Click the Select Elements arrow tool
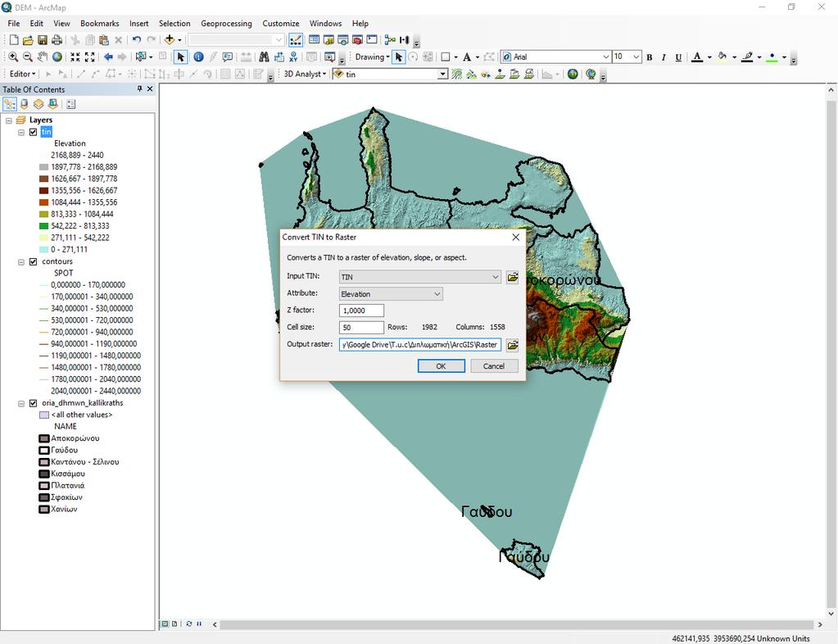 pos(181,57)
